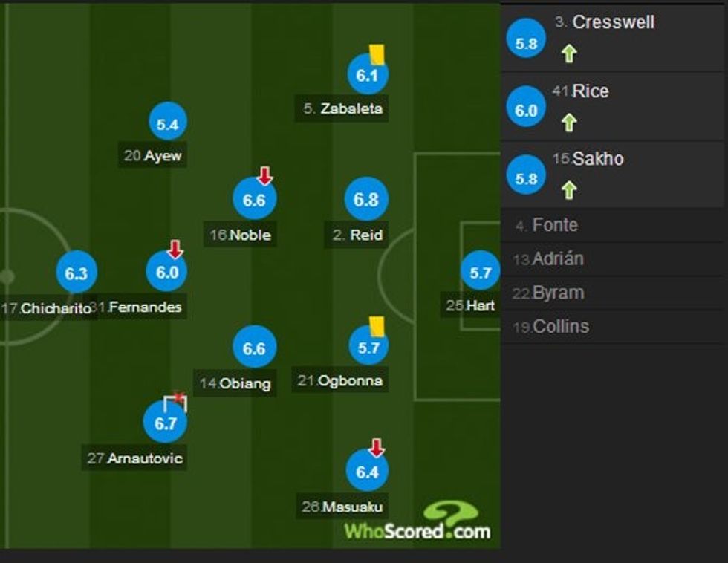Click Cresswell's 5.8 rating in sidebar
This screenshot has height=563, width=728.
pos(526,43)
